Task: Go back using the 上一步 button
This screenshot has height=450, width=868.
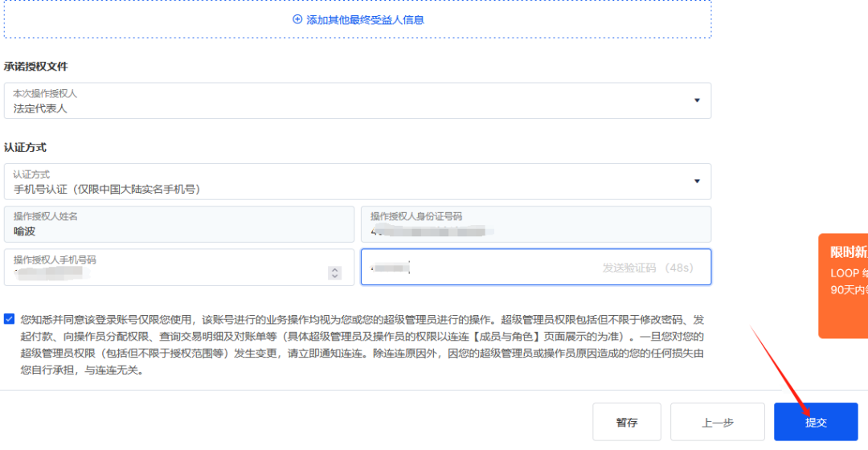Action: [717, 422]
